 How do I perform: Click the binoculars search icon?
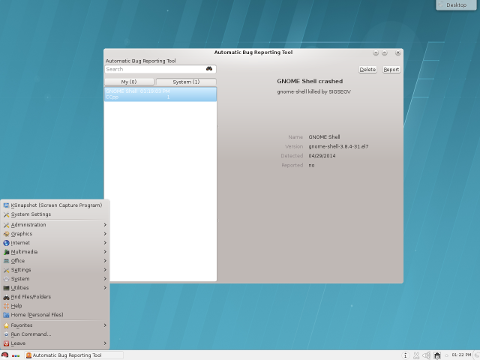(209, 69)
